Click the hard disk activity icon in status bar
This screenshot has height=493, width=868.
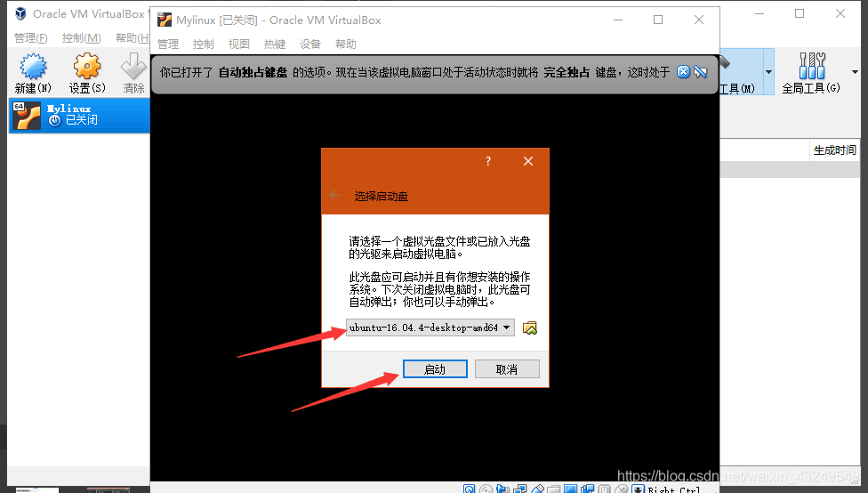point(469,489)
